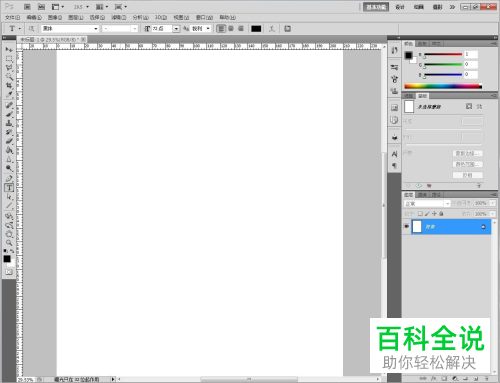Open the 文件 (File) menu
This screenshot has width=500, height=383.
point(13,17)
